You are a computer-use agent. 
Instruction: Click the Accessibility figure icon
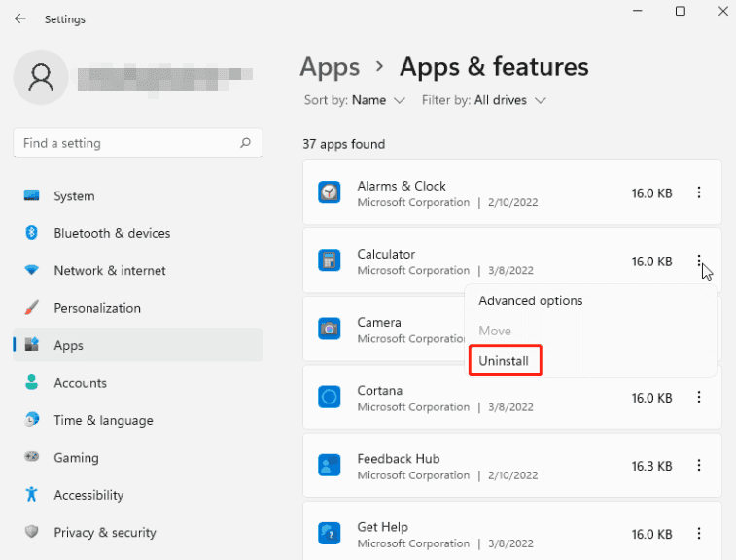(x=31, y=494)
